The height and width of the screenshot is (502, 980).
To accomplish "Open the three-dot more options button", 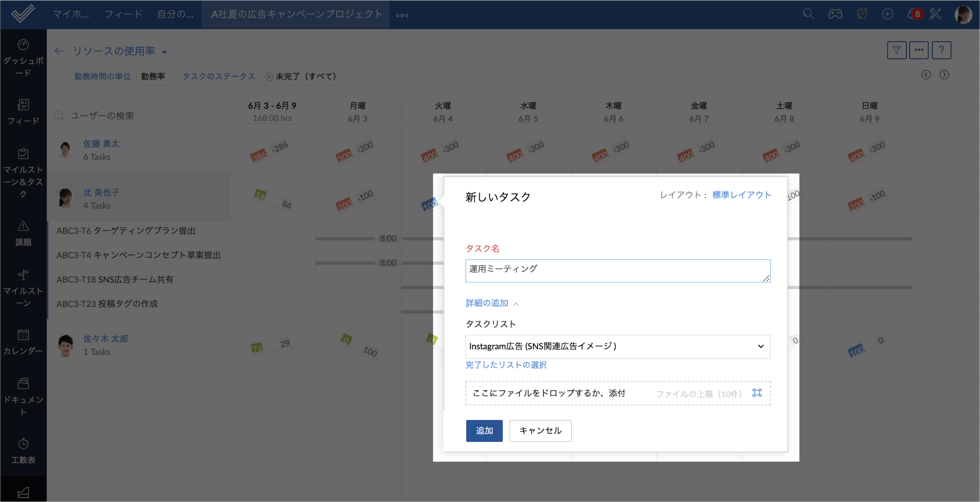I will tap(919, 50).
